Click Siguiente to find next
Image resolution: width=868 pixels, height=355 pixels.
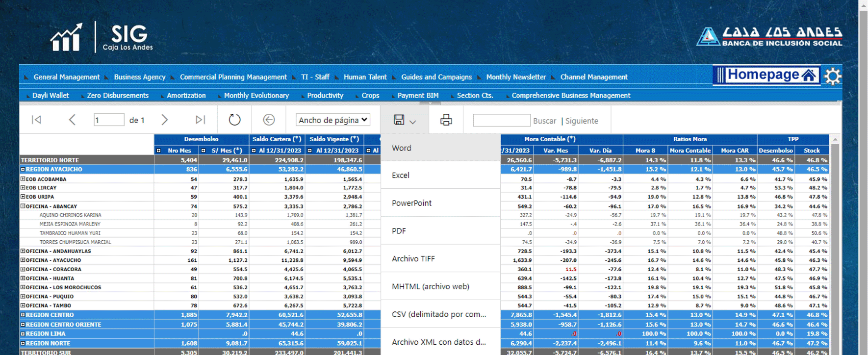[x=582, y=121]
